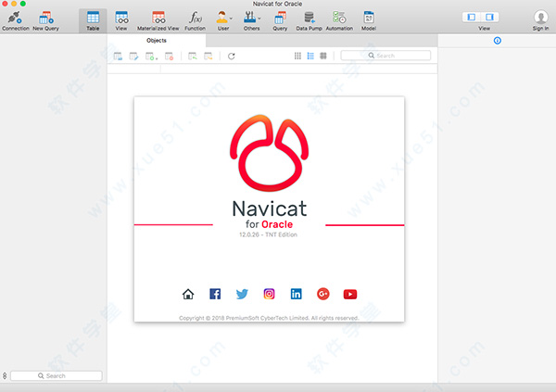
Task: Open the Facebook link icon
Action: click(215, 294)
